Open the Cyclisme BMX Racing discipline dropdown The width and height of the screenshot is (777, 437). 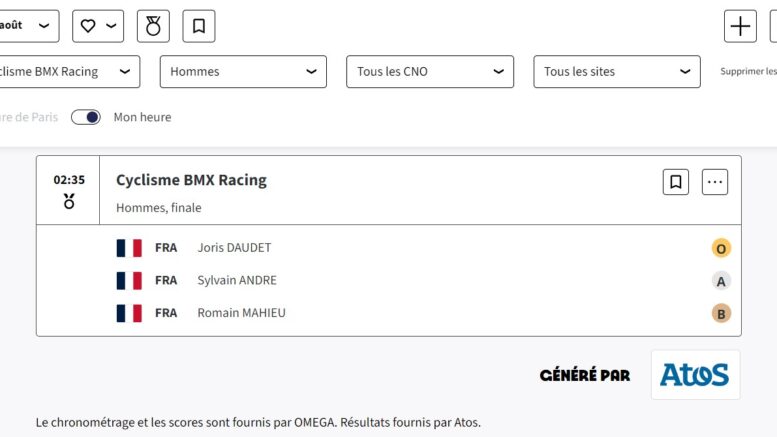tap(70, 72)
